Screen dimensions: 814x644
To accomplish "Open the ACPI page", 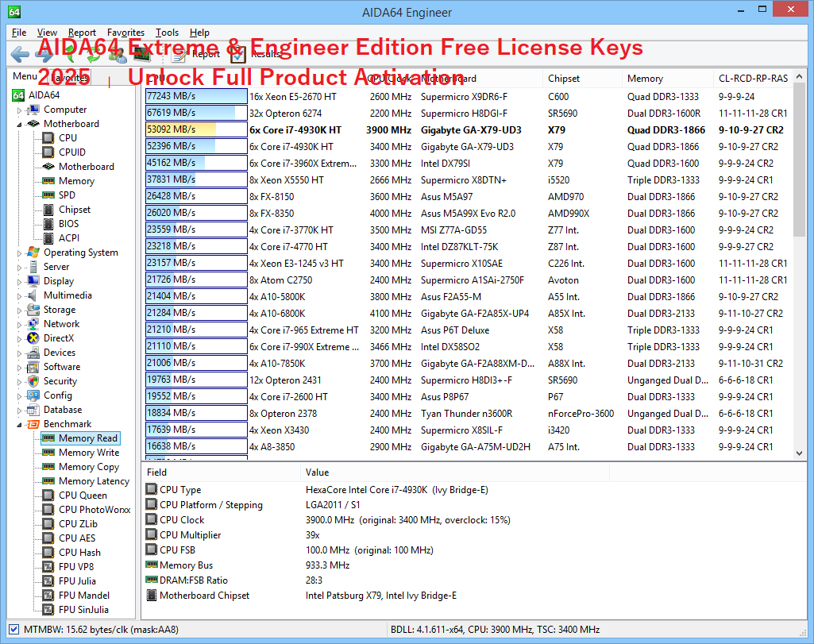I will point(68,237).
